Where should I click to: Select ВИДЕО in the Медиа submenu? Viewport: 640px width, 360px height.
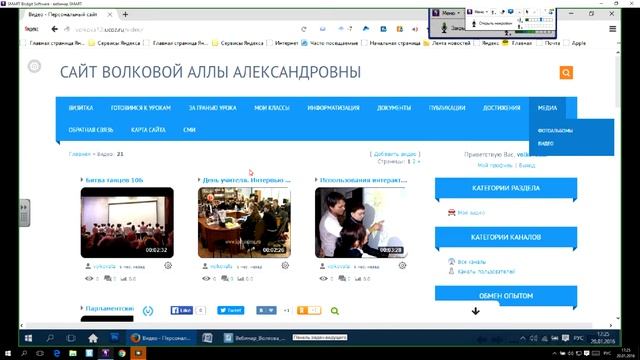coord(546,144)
